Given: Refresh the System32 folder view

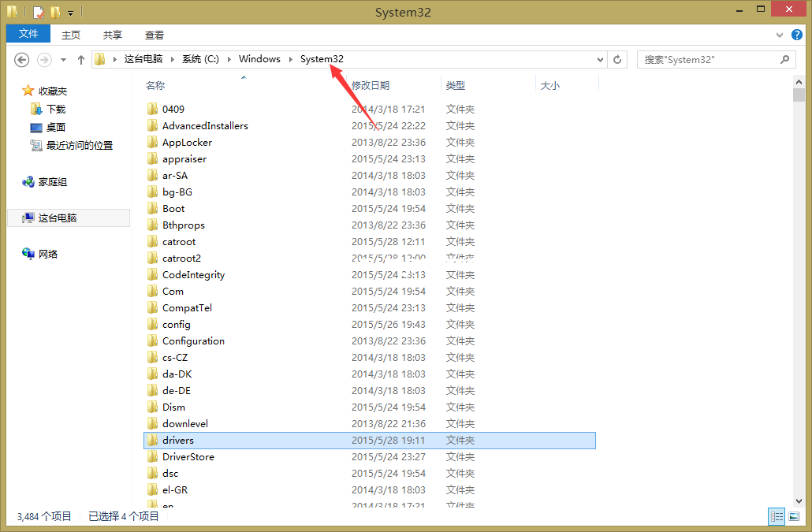Looking at the screenshot, I should (617, 60).
